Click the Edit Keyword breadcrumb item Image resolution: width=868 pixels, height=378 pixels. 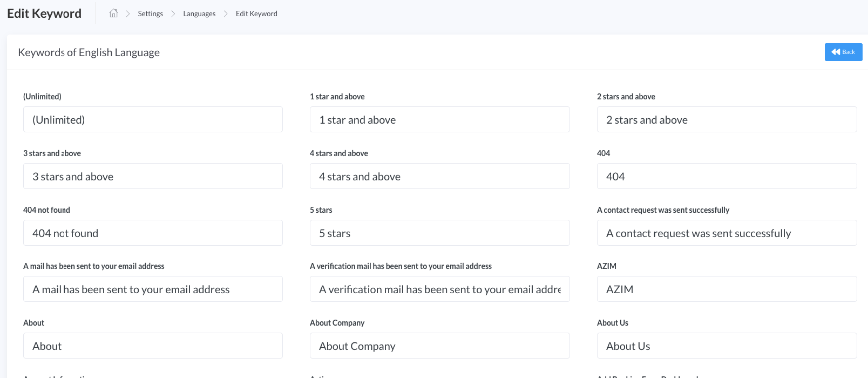click(256, 13)
